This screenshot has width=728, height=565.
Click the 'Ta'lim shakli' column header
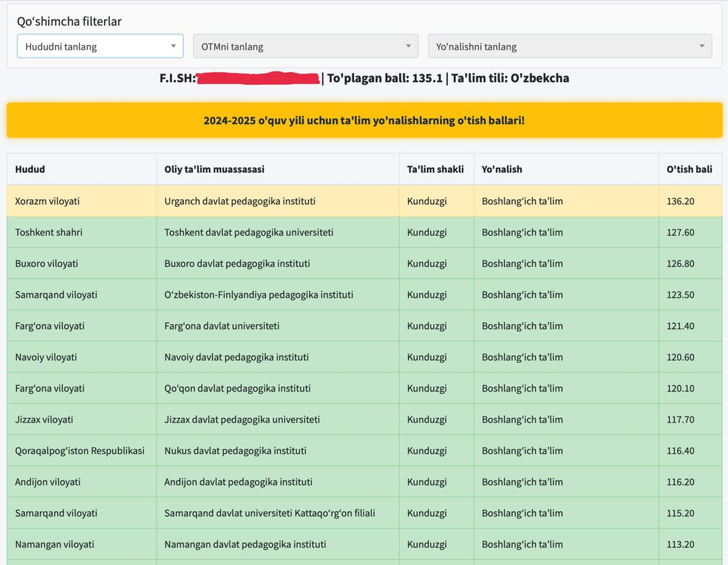point(435,169)
